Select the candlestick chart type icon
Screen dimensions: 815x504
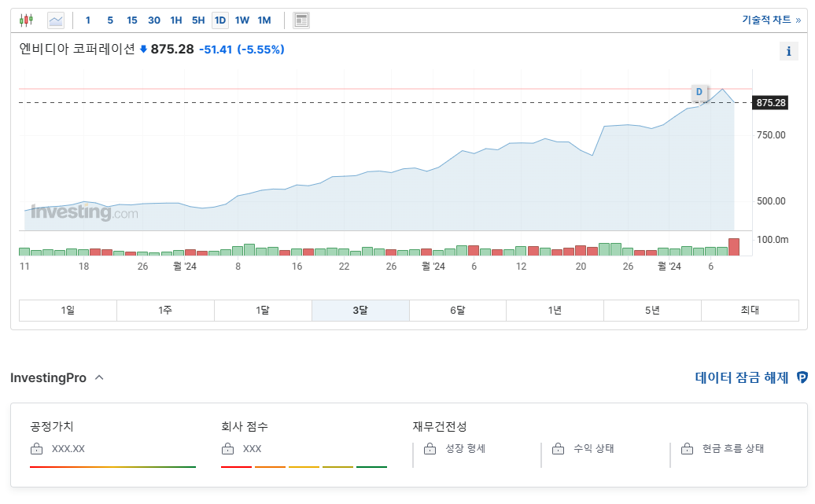point(27,19)
